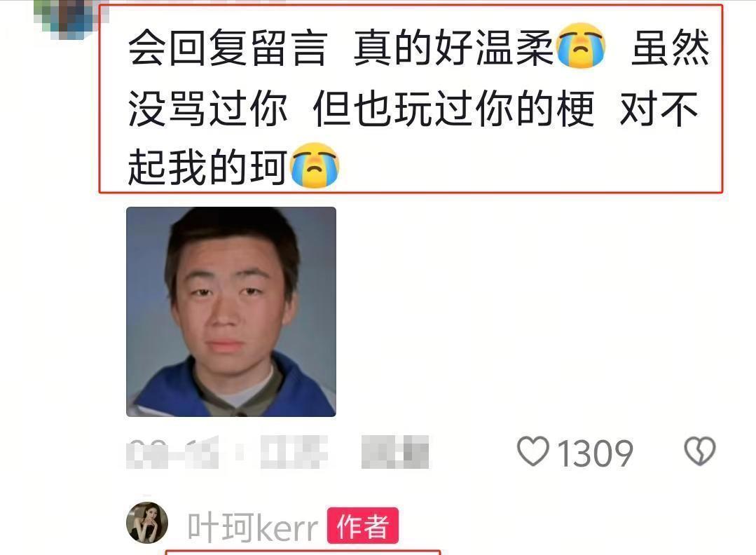Select the text 起我的珂 on last line
756x555 pixels.
click(208, 167)
